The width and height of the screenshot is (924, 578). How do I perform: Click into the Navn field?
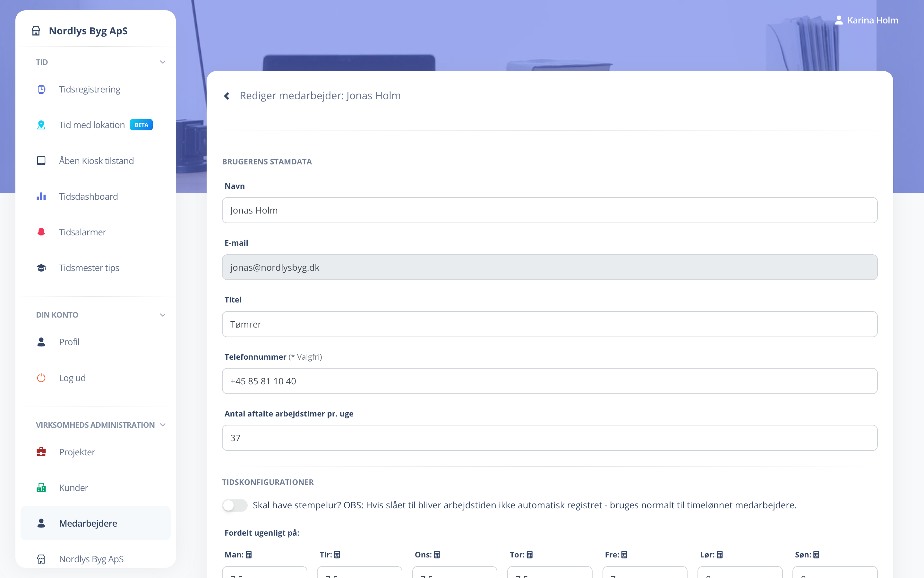[550, 210]
